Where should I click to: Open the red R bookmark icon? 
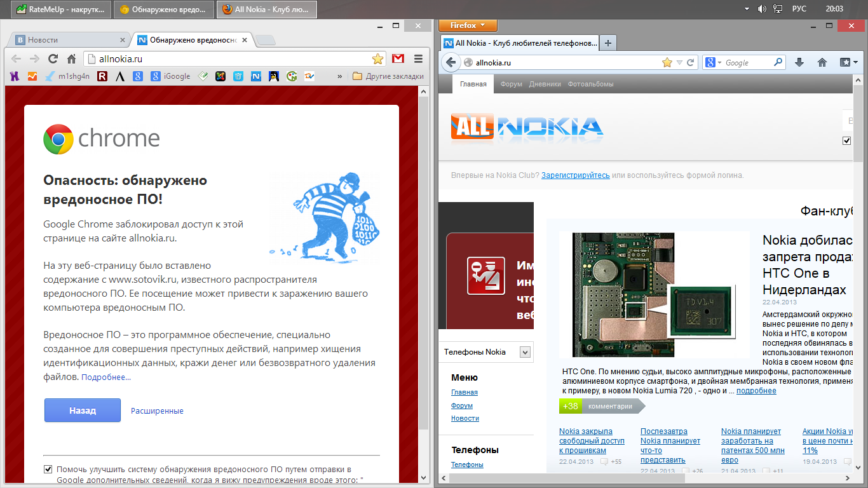(102, 76)
